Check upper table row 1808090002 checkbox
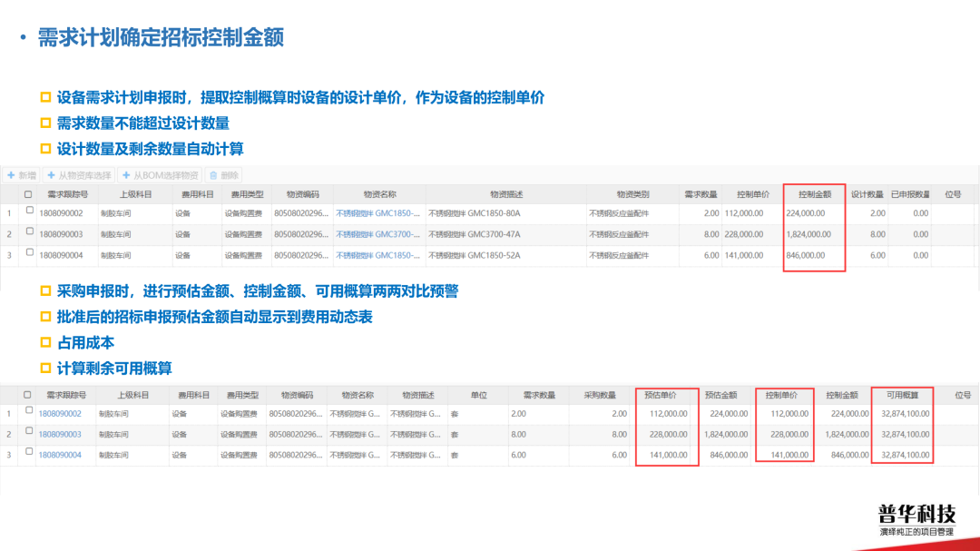Image resolution: width=980 pixels, height=551 pixels. point(29,211)
